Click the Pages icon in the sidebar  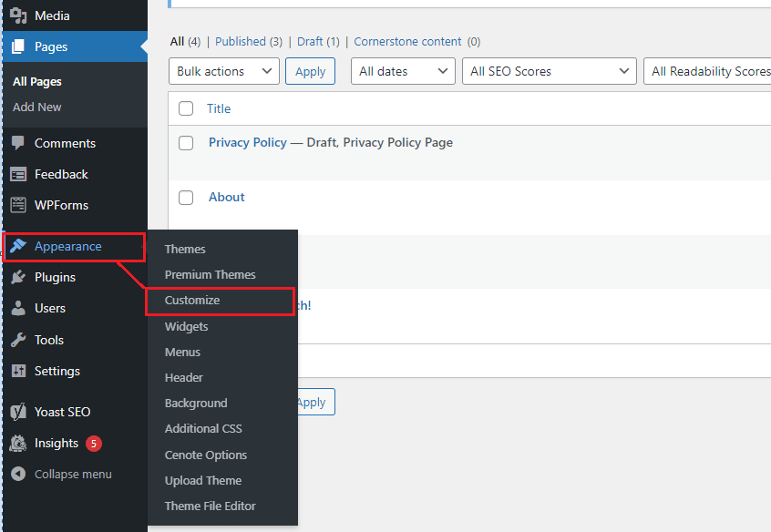point(18,46)
